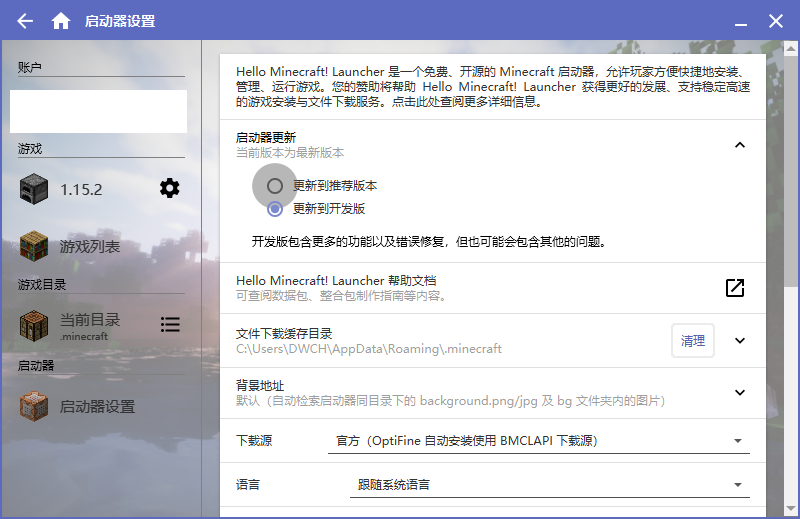
Task: Click the 游戏目录 section header
Action: (42, 285)
